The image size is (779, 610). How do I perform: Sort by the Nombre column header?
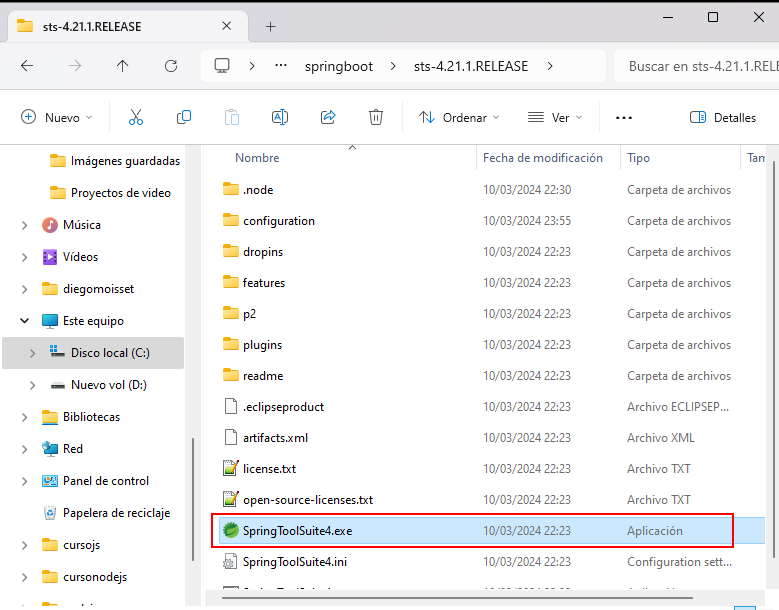(x=257, y=157)
